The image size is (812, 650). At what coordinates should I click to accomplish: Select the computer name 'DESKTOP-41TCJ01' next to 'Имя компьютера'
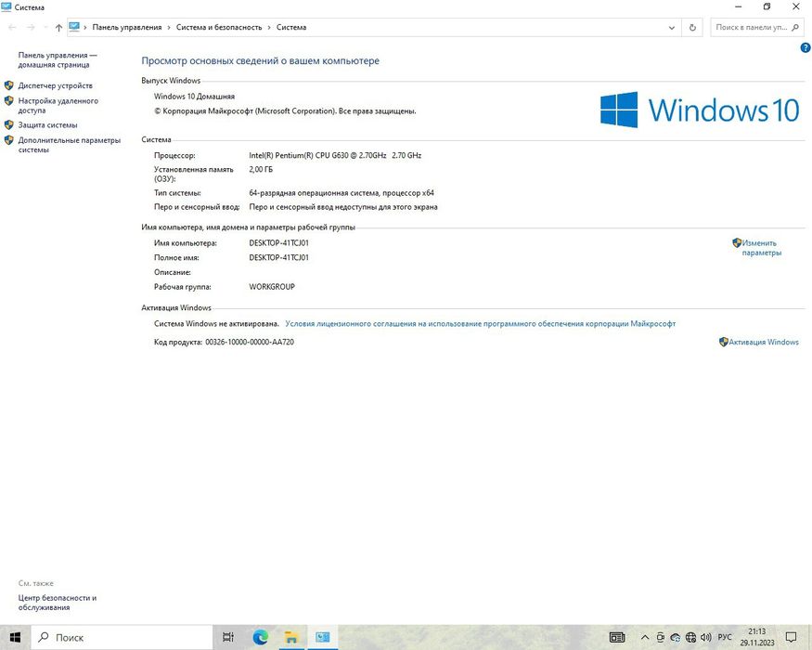(278, 243)
